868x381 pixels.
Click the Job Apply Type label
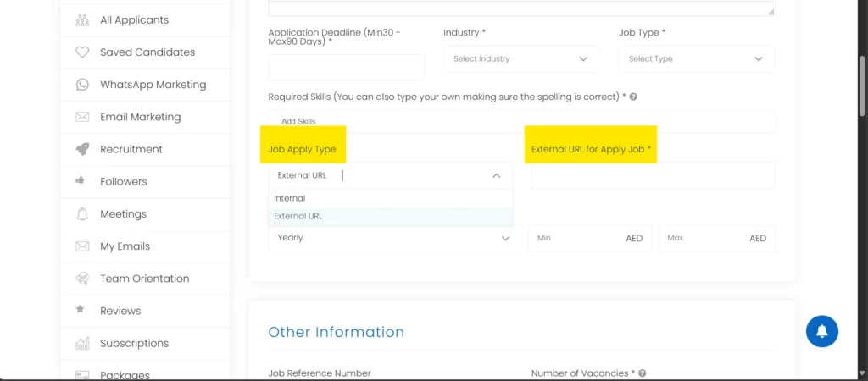[303, 149]
